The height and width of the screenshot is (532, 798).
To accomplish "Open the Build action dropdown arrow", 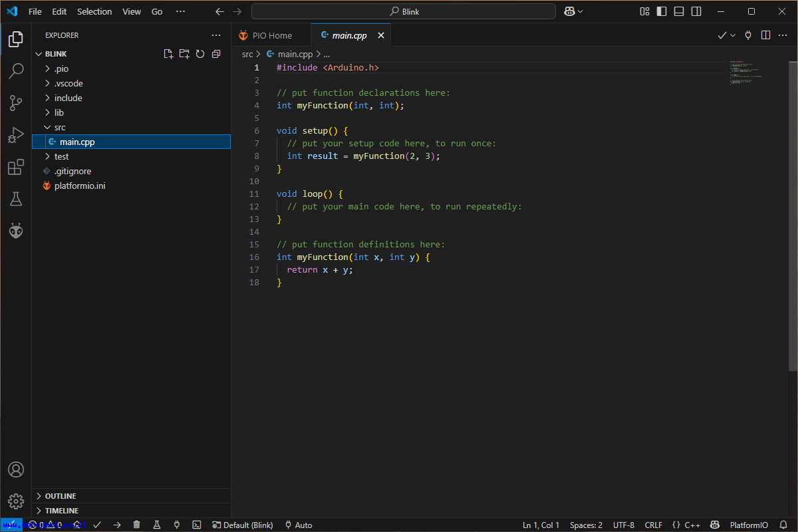I will tap(733, 35).
